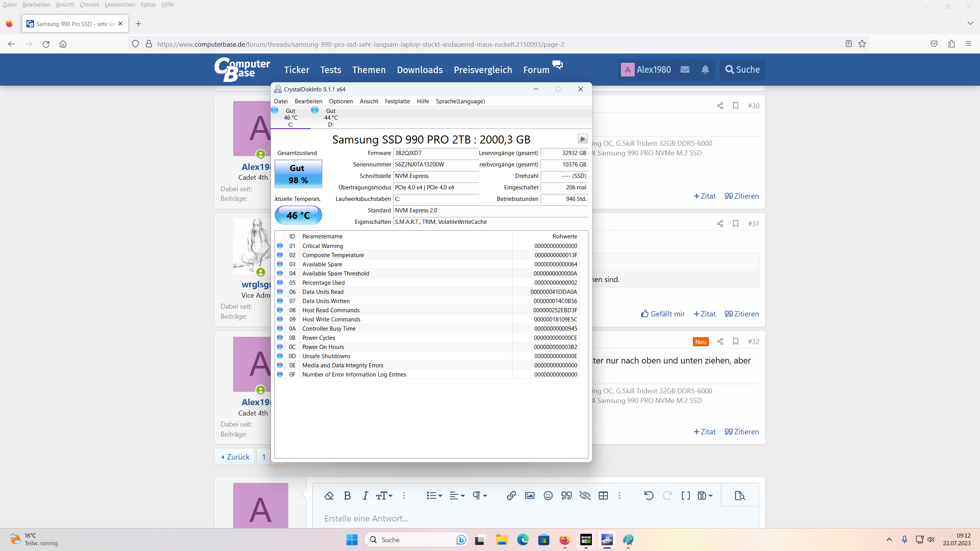Bookmark this page with the Firefox star
The image size is (980, 551).
[862, 44]
